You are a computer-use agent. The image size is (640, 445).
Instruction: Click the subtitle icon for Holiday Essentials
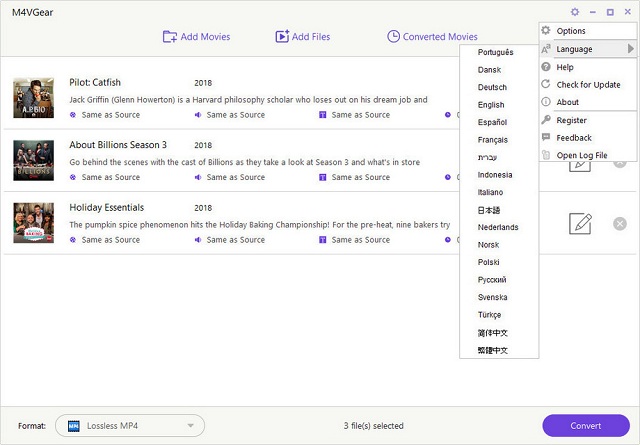tap(322, 240)
